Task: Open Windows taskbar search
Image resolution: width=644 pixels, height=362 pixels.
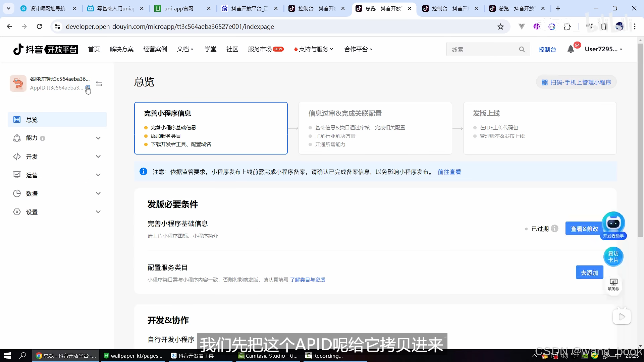Action: [x=23, y=356]
